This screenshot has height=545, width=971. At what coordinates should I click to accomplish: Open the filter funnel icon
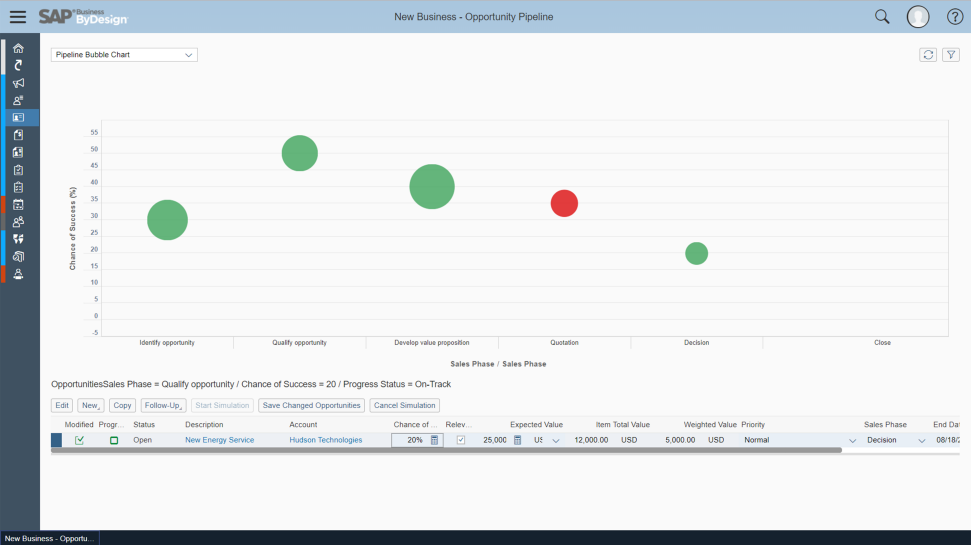(x=951, y=54)
